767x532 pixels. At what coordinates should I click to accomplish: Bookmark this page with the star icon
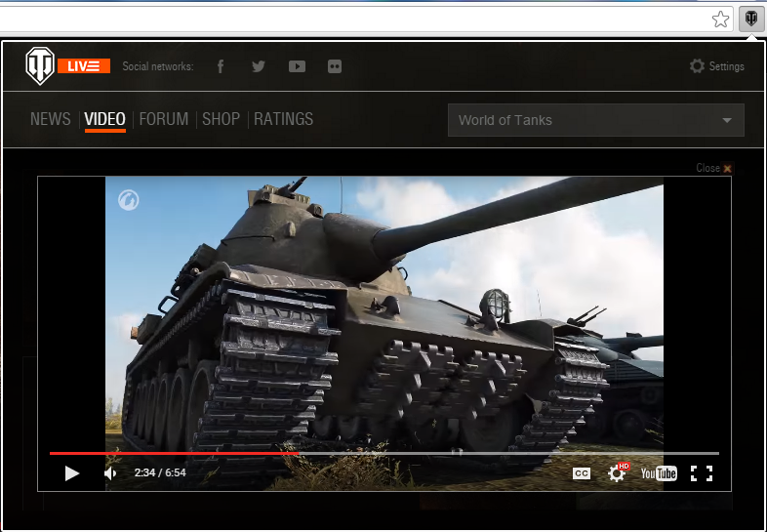point(720,20)
